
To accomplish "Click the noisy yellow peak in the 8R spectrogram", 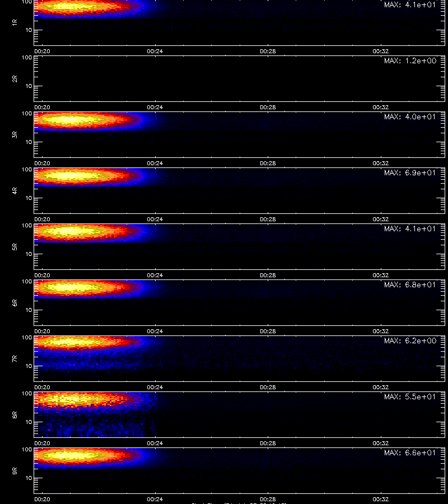I will point(72,399).
